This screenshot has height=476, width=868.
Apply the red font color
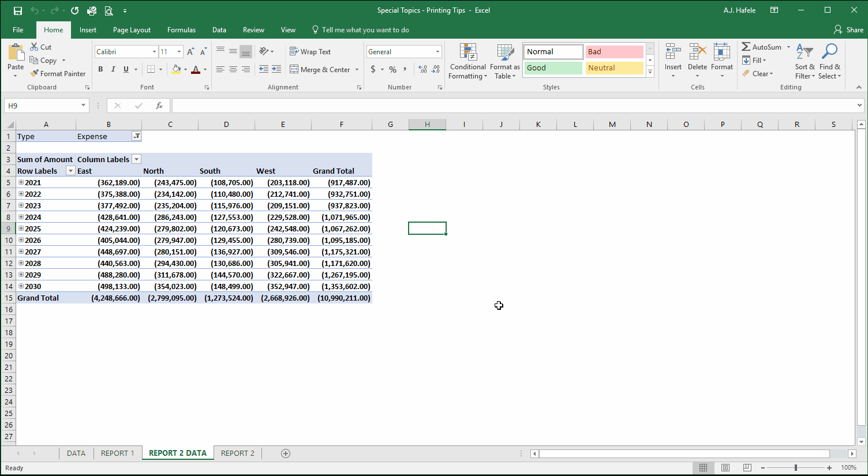(196, 69)
